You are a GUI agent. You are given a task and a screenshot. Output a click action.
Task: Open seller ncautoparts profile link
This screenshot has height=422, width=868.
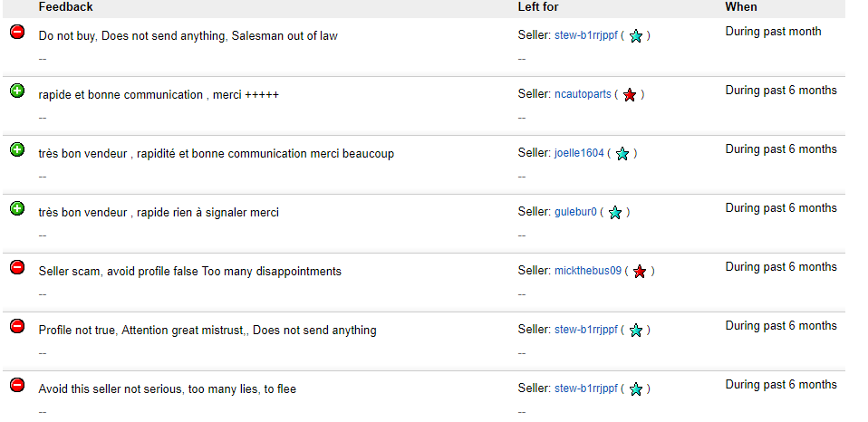click(x=583, y=94)
